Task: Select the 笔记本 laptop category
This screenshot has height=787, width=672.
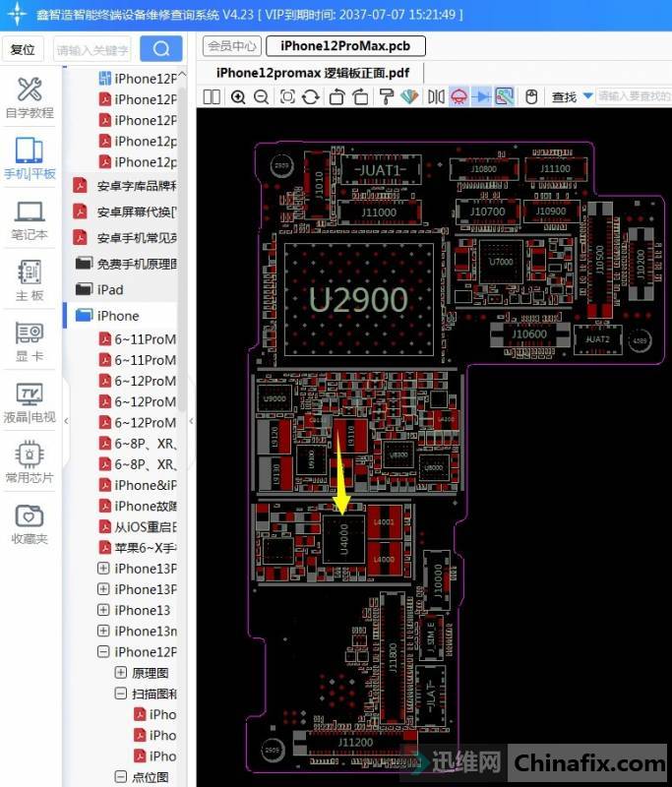Action: click(30, 220)
